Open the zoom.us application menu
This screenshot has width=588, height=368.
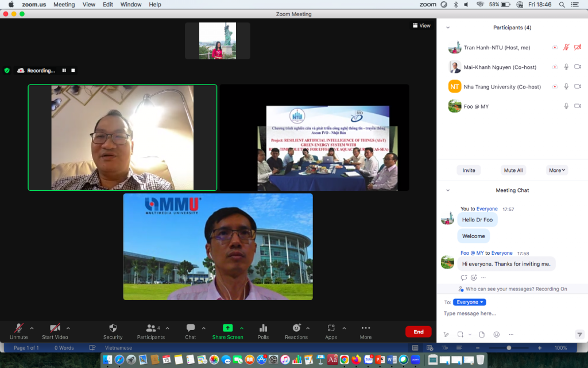34,5
